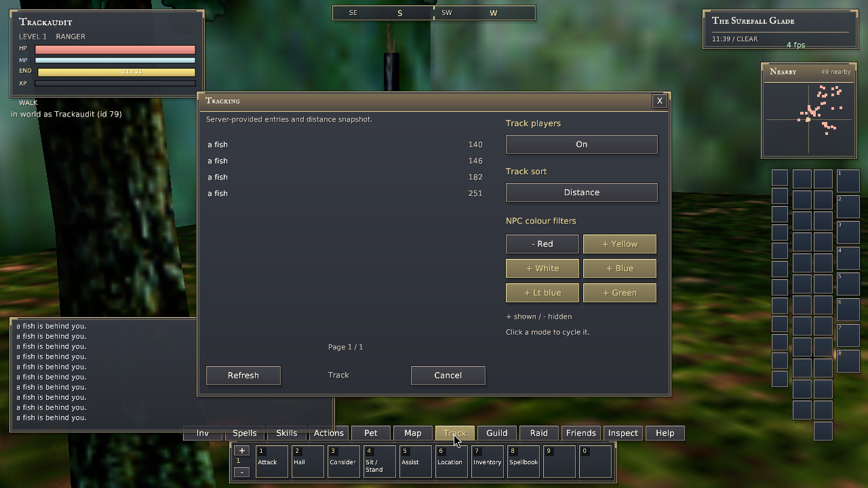The width and height of the screenshot is (868, 488).
Task: Open the Skills menu
Action: [287, 433]
